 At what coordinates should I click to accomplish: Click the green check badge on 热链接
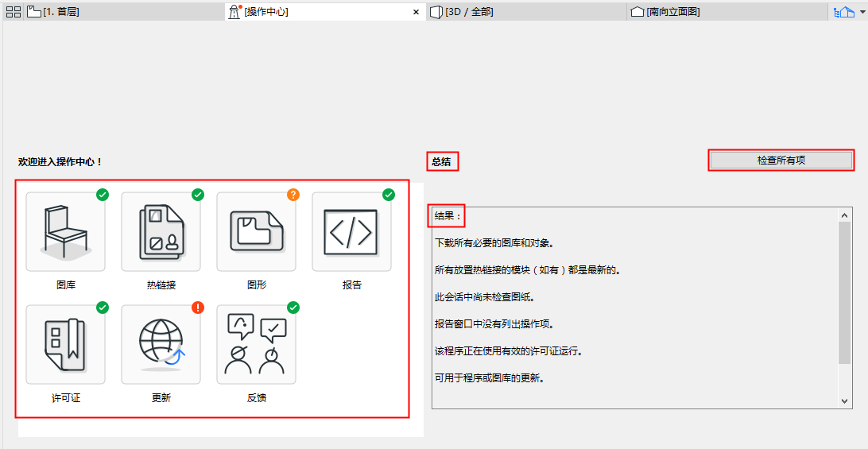[198, 195]
